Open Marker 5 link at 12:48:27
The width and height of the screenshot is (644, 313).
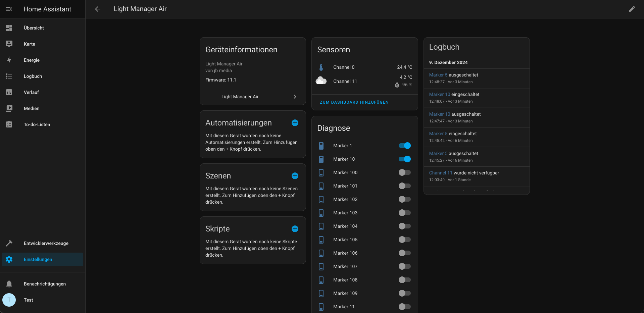point(438,75)
